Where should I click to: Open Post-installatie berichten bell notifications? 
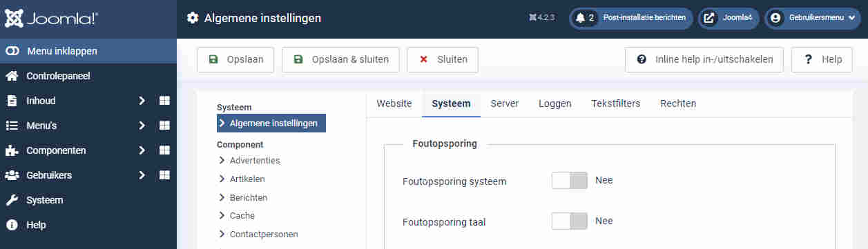(630, 19)
